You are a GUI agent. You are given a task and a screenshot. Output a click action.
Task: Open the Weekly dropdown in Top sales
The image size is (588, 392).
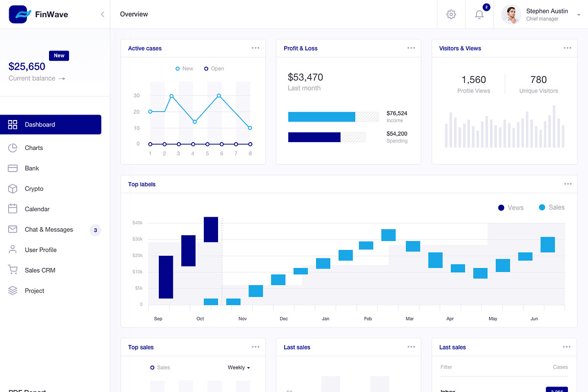pos(239,367)
